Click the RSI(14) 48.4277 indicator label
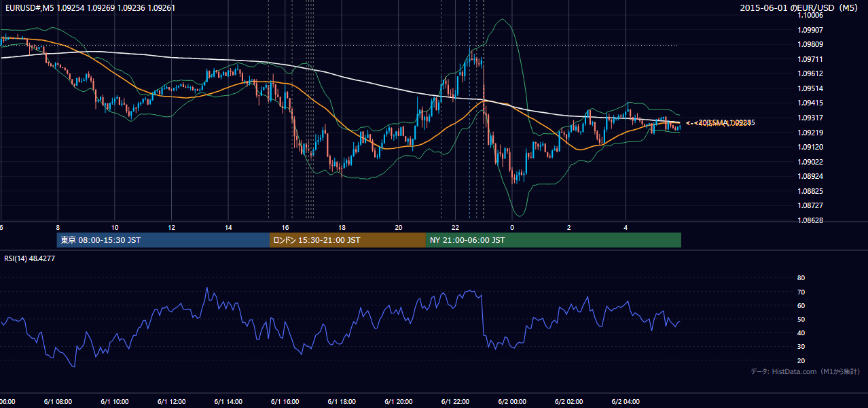This screenshot has height=408, width=868. point(29,258)
